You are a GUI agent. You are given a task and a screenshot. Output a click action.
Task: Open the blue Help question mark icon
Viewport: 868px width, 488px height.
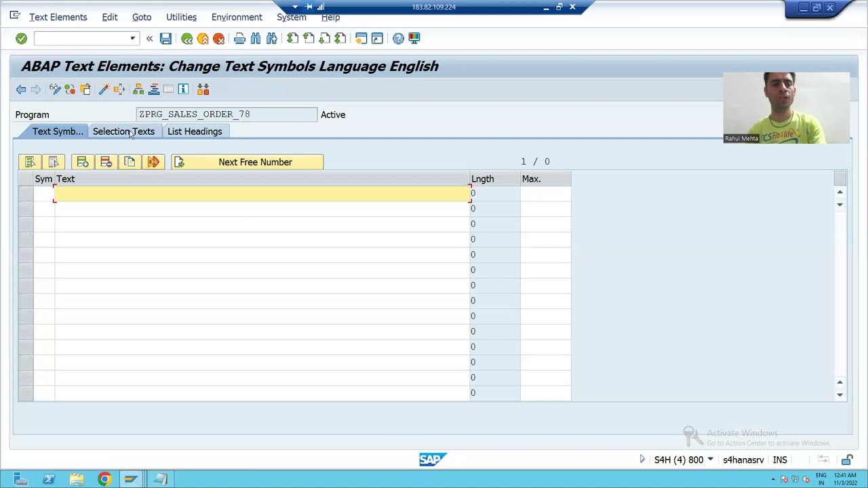click(398, 39)
